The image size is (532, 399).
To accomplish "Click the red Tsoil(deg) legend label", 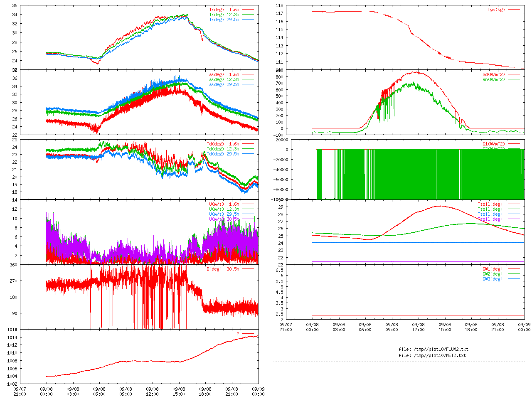I will point(490,204).
